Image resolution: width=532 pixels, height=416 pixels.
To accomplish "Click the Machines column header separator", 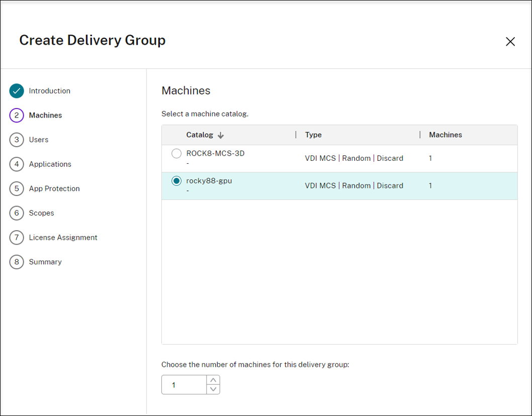I will click(420, 135).
